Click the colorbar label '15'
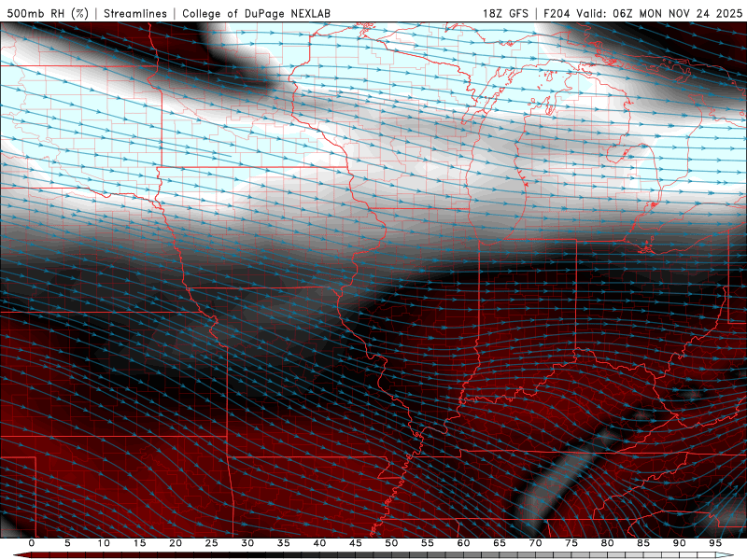This screenshot has width=747, height=560. (139, 543)
